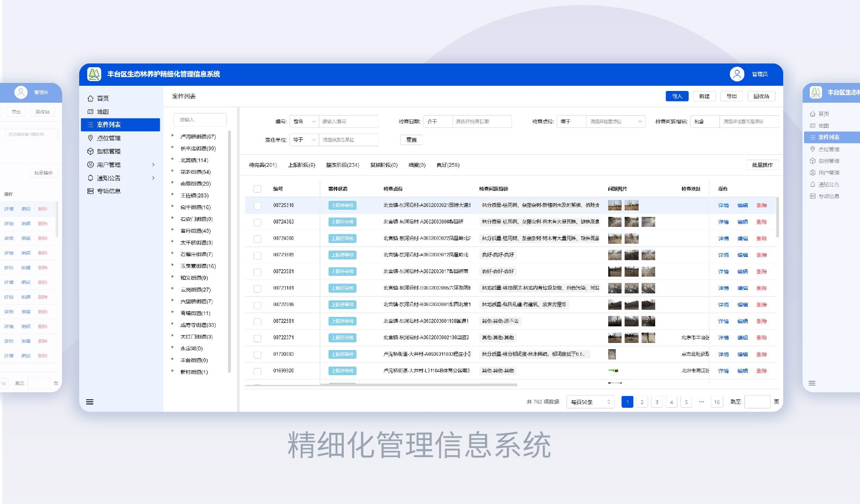
Task: Click the blue 导入 button
Action: (677, 96)
